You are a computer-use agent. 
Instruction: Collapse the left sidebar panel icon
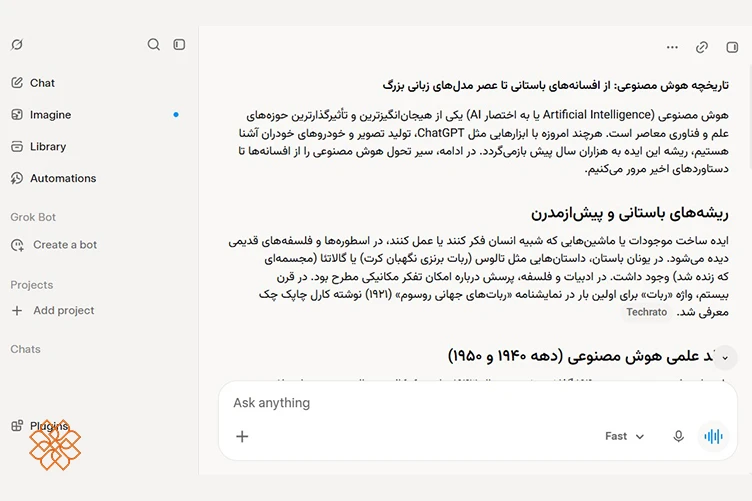(179, 45)
